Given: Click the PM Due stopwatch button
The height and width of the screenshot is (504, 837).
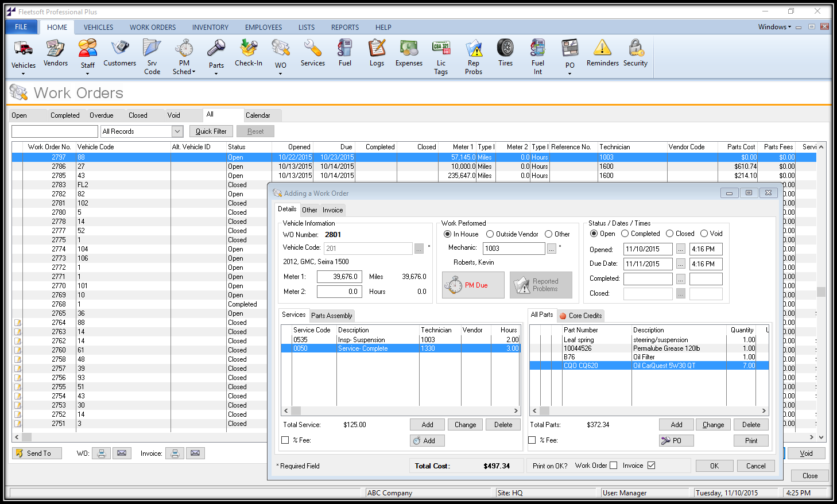Looking at the screenshot, I should click(473, 285).
